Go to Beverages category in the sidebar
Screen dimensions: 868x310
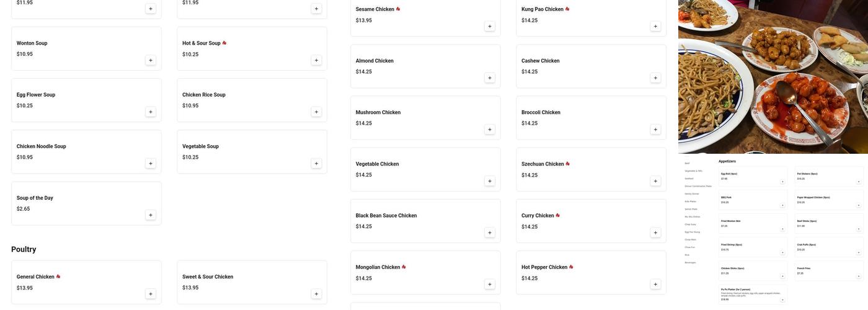click(690, 262)
